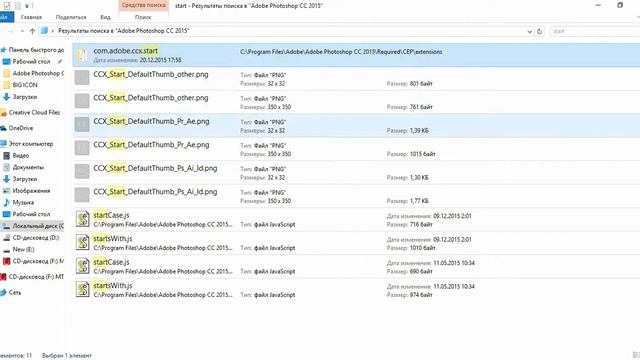Image resolution: width=640 pixels, height=360 pixels.
Task: Open Видео library in sidebar
Action: (20, 156)
